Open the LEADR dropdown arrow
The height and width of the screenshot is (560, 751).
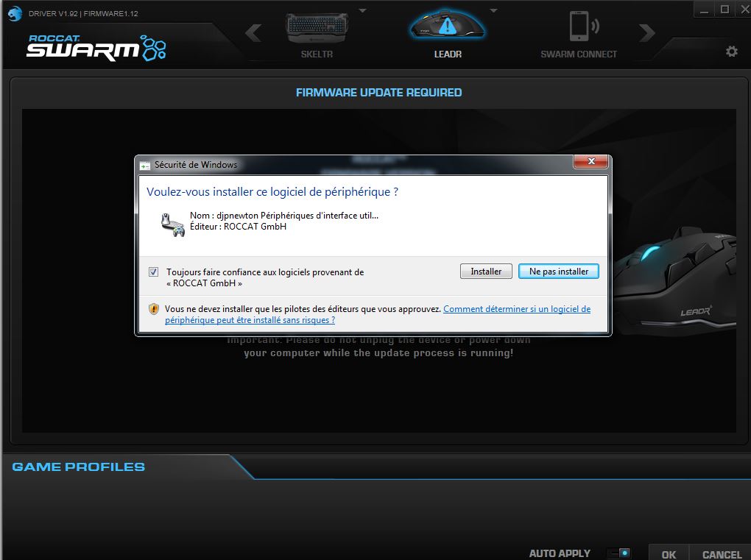pyautogui.click(x=493, y=10)
